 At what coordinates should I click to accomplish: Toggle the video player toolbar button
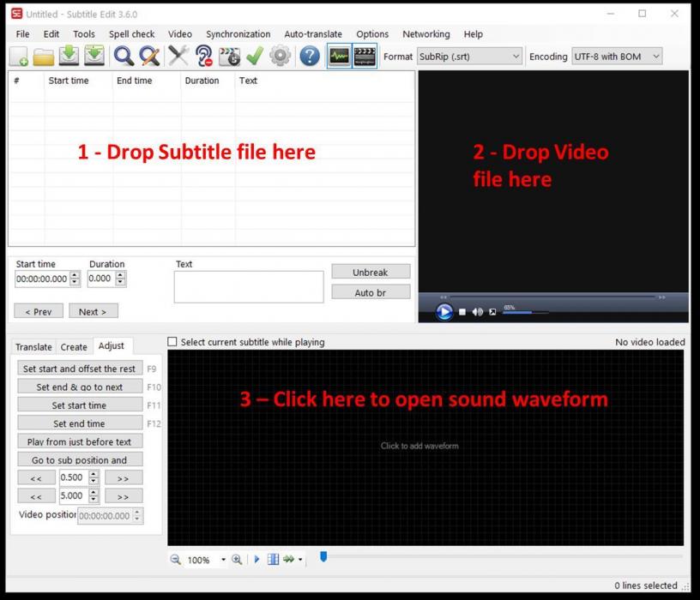[365, 57]
